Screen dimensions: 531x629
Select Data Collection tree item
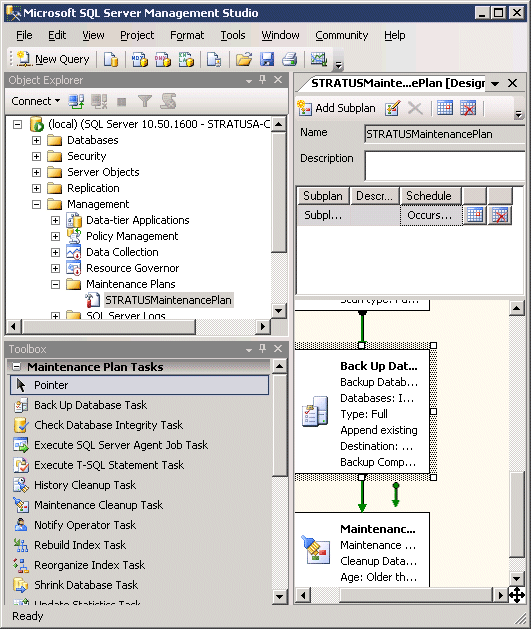(x=122, y=252)
